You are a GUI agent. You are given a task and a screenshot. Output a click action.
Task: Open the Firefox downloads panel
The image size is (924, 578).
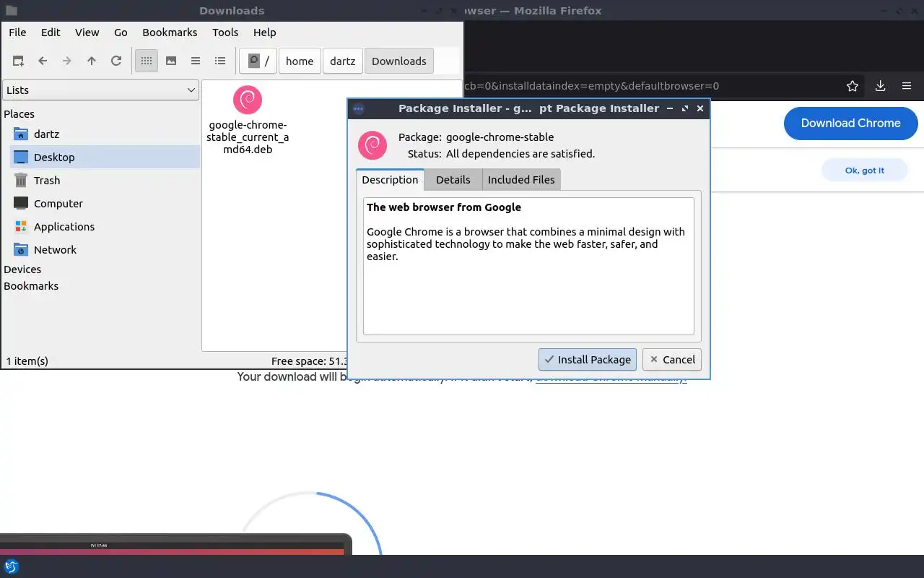(881, 86)
